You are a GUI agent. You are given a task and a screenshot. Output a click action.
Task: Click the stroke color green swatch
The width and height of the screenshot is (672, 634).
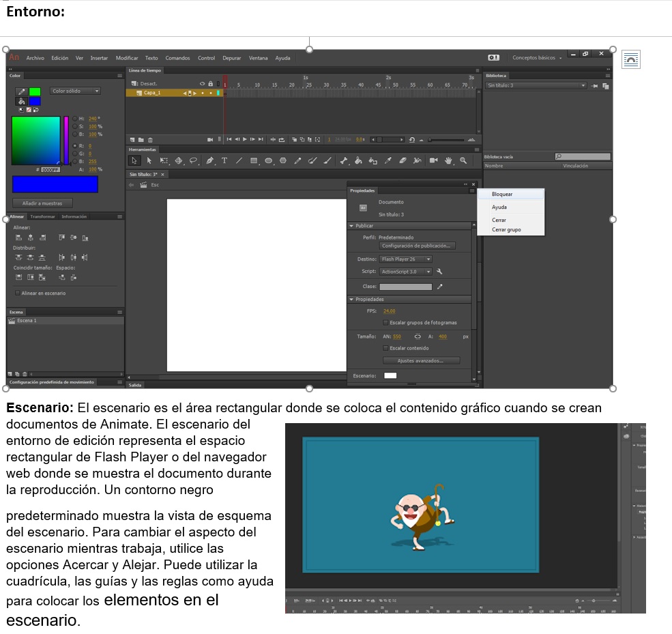(35, 91)
